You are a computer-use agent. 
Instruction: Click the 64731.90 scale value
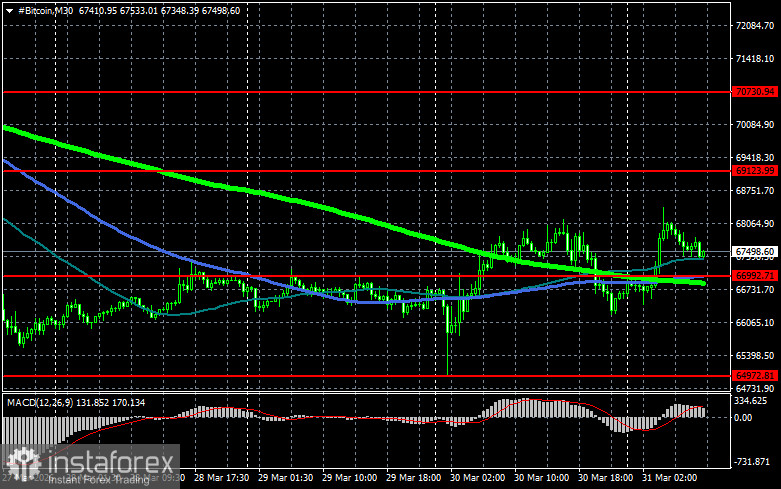click(x=755, y=388)
